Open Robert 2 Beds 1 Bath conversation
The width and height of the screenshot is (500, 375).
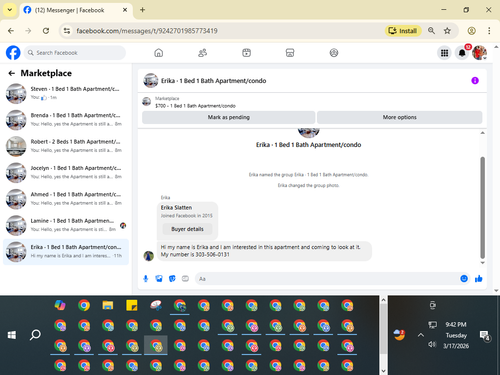coord(66,146)
